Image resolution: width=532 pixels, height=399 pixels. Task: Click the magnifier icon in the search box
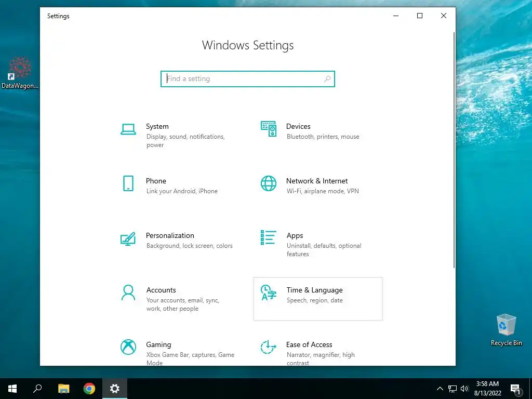click(x=327, y=79)
